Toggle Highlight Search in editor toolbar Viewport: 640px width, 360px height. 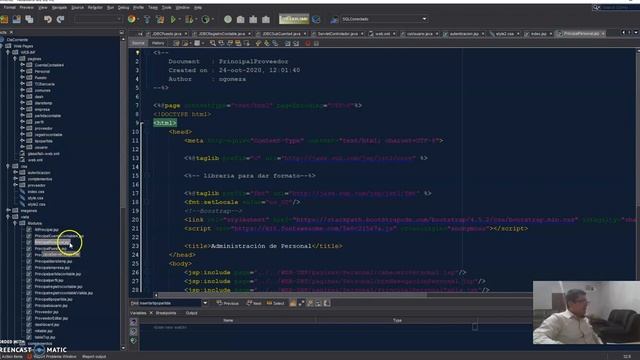pyautogui.click(x=238, y=43)
